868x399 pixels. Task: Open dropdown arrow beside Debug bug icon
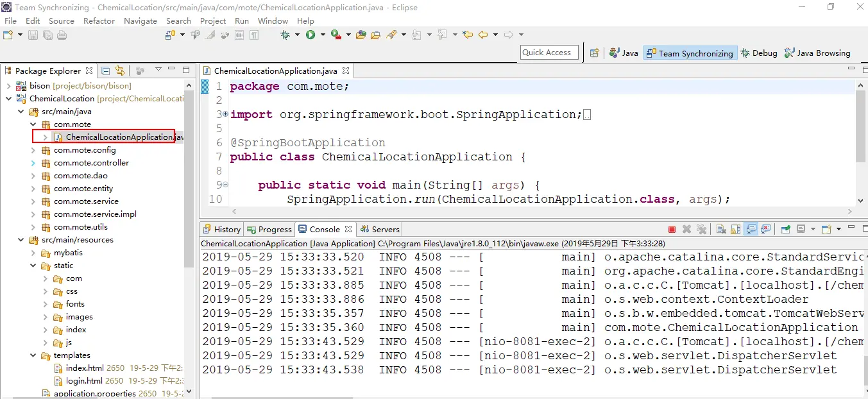coord(297,35)
